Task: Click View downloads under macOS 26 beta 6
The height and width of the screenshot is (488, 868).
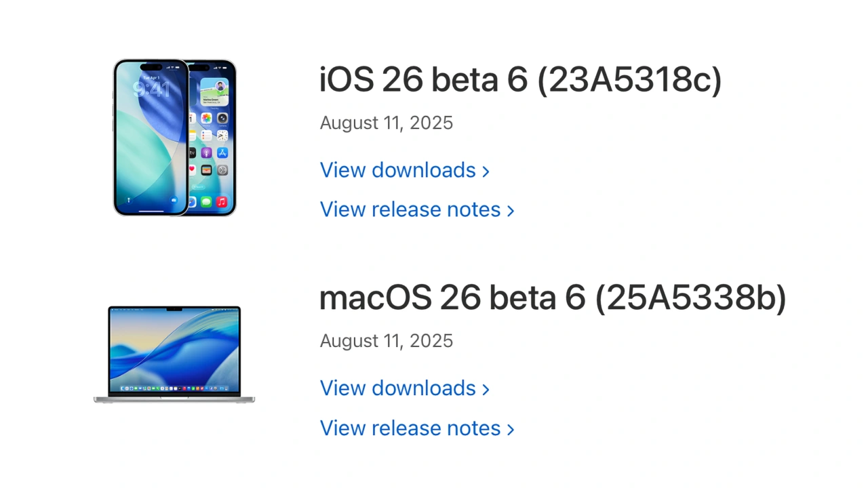Action: coord(397,388)
